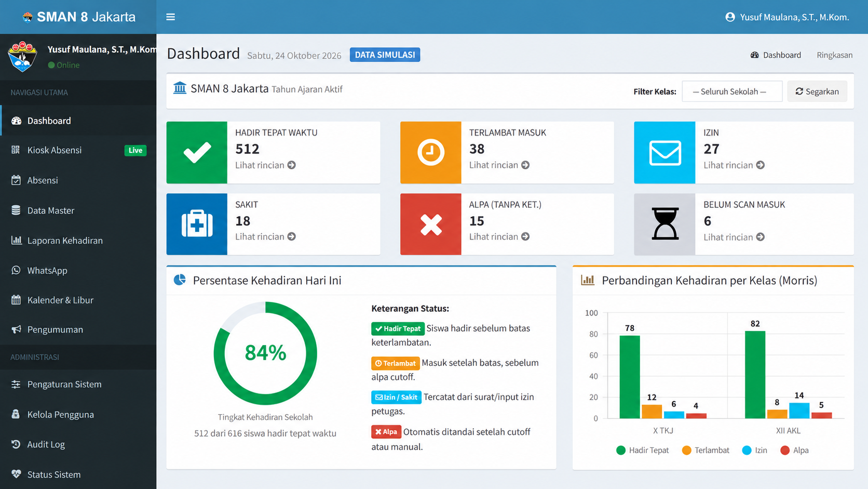Open the Filter Kelas dropdown

click(x=732, y=91)
